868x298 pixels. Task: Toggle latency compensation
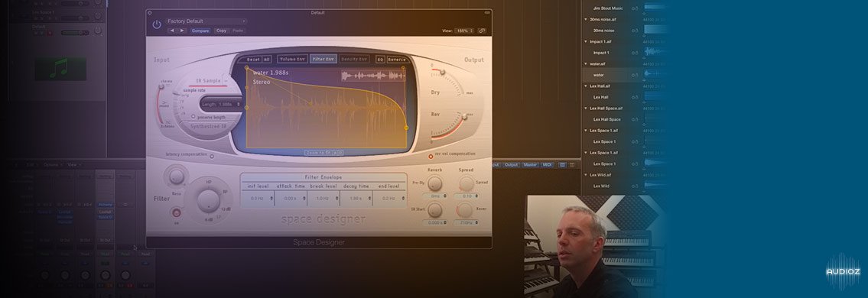click(x=213, y=157)
